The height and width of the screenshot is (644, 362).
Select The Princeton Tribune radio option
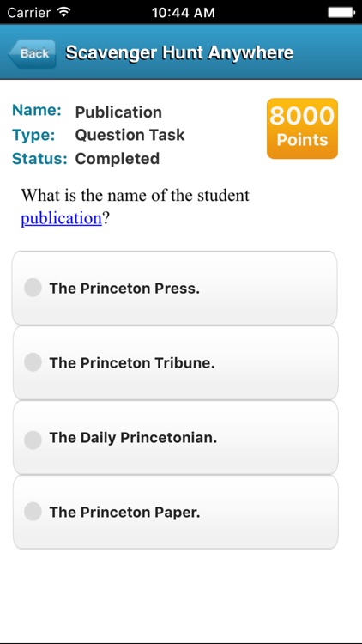click(x=33, y=362)
